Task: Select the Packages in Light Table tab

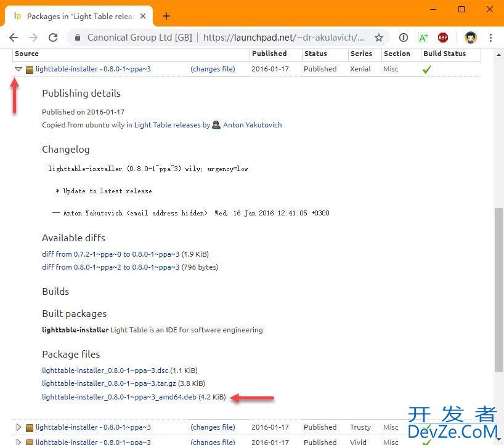Action: (79, 16)
